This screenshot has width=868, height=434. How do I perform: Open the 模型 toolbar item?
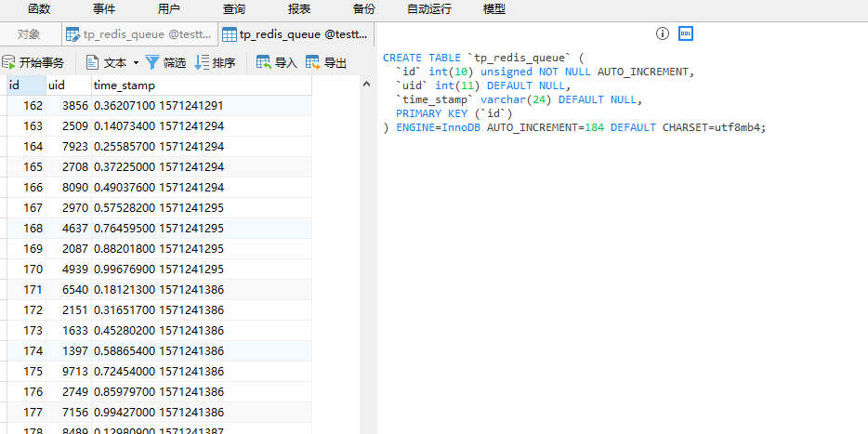pos(493,9)
